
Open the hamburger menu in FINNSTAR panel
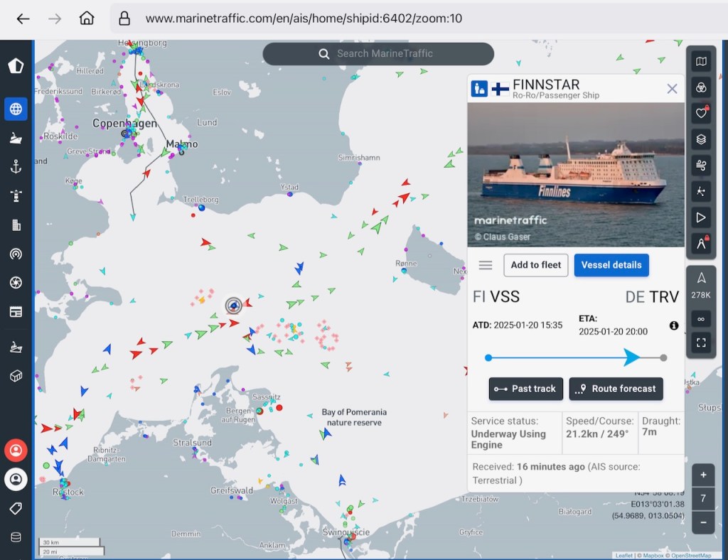(x=486, y=265)
